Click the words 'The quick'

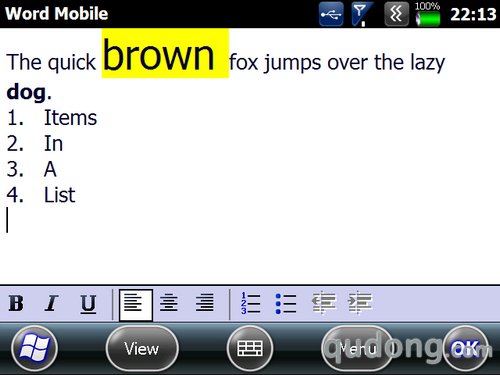point(51,63)
